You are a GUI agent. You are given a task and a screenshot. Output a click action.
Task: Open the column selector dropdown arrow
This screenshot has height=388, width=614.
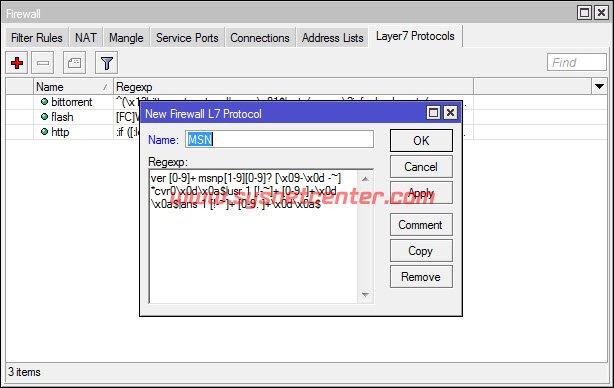[599, 86]
